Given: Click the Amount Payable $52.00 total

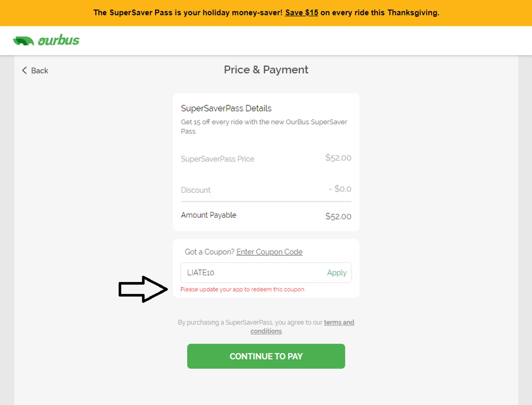Looking at the screenshot, I should [338, 216].
